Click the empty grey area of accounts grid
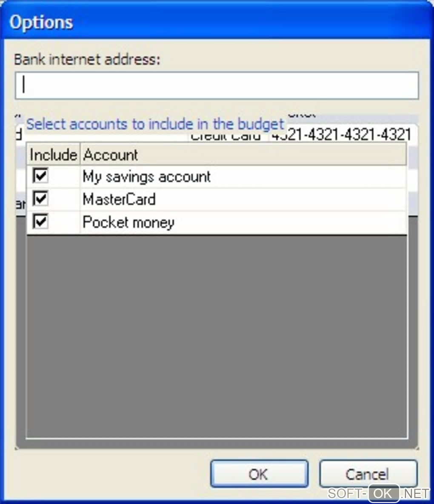 [x=217, y=336]
